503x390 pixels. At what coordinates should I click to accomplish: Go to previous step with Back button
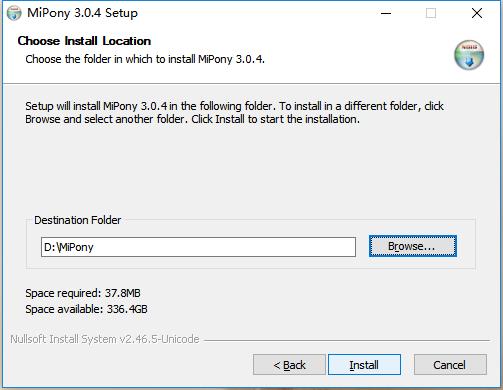coord(289,365)
